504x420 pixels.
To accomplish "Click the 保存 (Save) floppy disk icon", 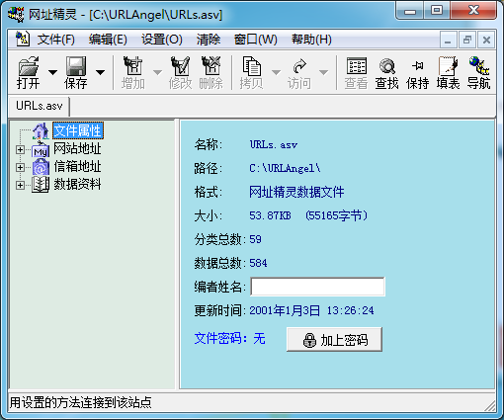I will [x=76, y=72].
